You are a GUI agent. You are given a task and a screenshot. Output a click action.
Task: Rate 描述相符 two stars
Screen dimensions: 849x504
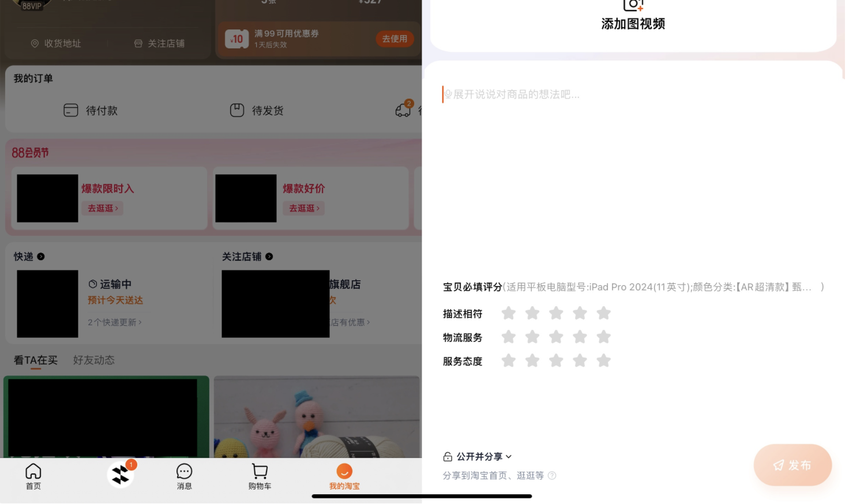[x=532, y=313]
